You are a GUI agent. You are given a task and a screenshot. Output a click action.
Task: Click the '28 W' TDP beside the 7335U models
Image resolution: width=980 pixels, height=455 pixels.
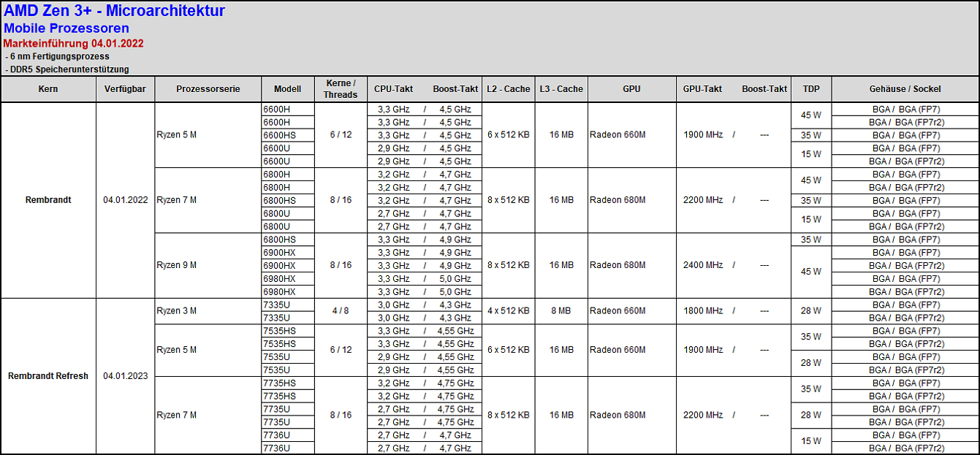[811, 311]
